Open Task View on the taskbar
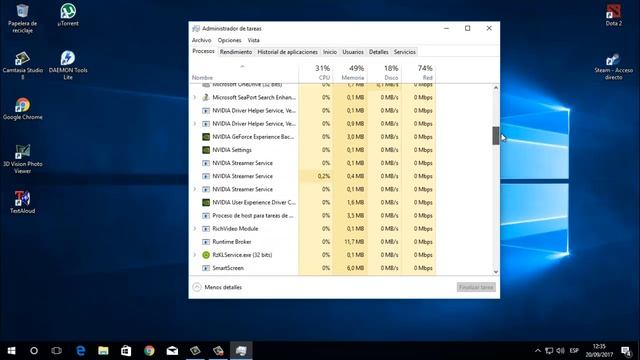The height and width of the screenshot is (360, 640). (x=57, y=351)
